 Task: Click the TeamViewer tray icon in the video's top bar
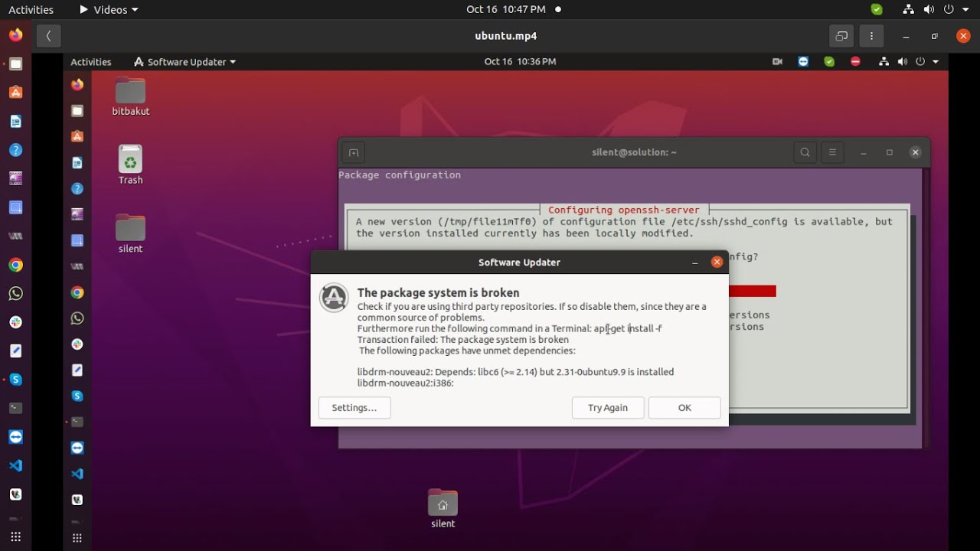(803, 62)
